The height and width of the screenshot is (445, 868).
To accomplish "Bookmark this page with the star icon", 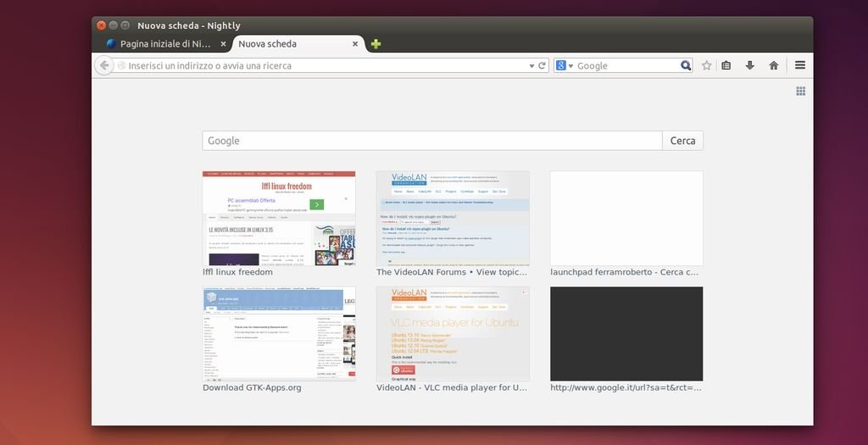I will point(706,65).
